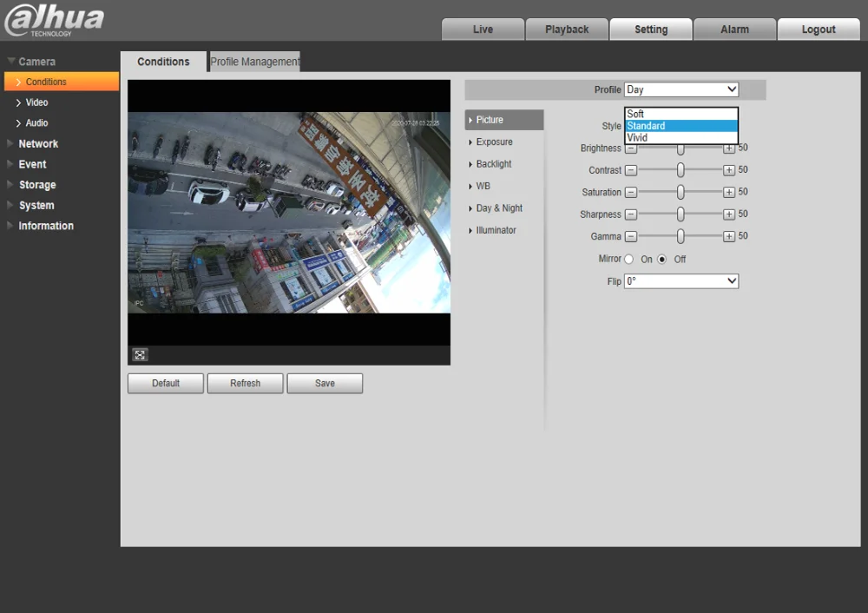Set the Mirror option to Off
This screenshot has height=613, width=868.
pyautogui.click(x=662, y=259)
